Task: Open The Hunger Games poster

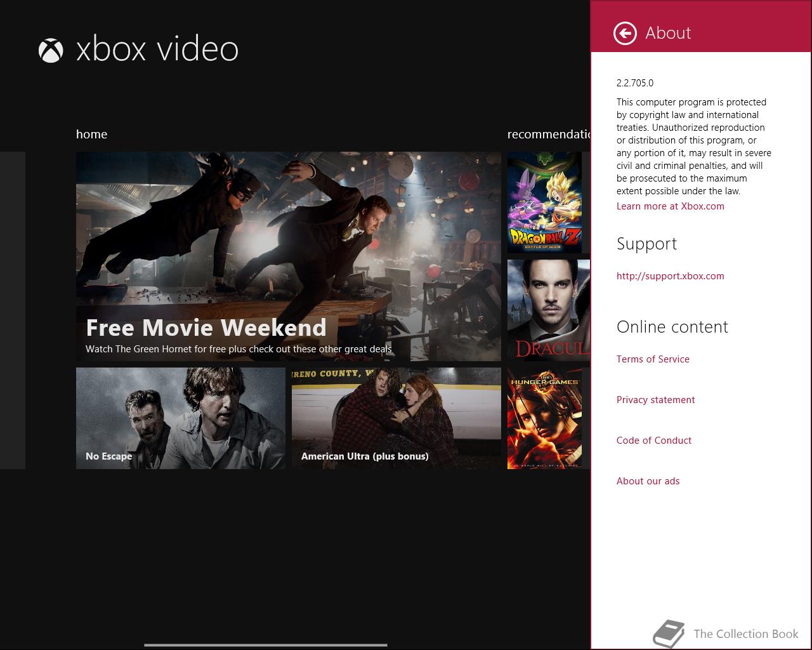Action: pyautogui.click(x=544, y=418)
